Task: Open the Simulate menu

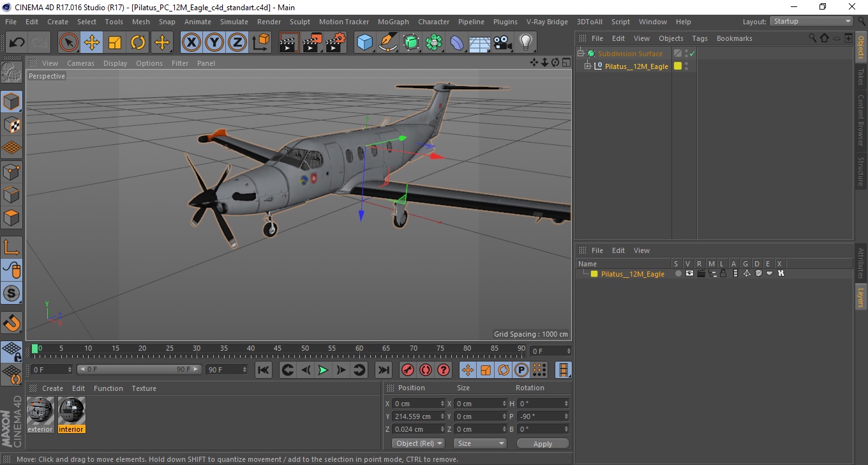Action: pyautogui.click(x=234, y=22)
